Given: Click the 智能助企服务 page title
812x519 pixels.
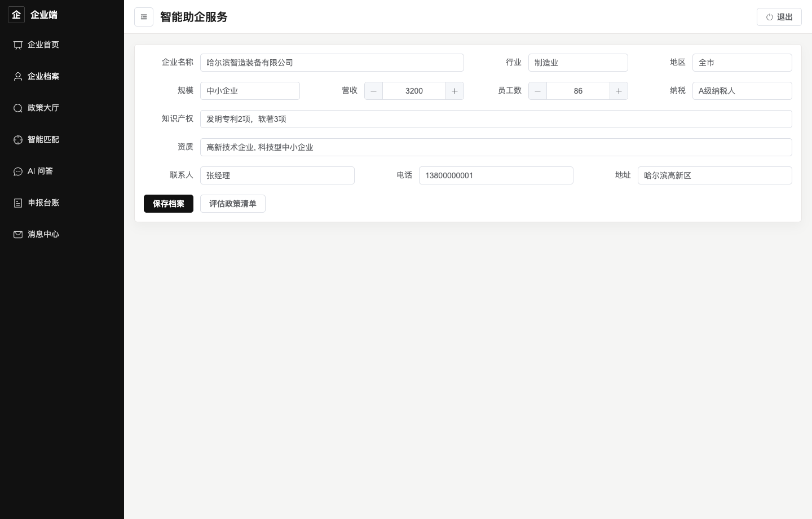Looking at the screenshot, I should point(194,17).
